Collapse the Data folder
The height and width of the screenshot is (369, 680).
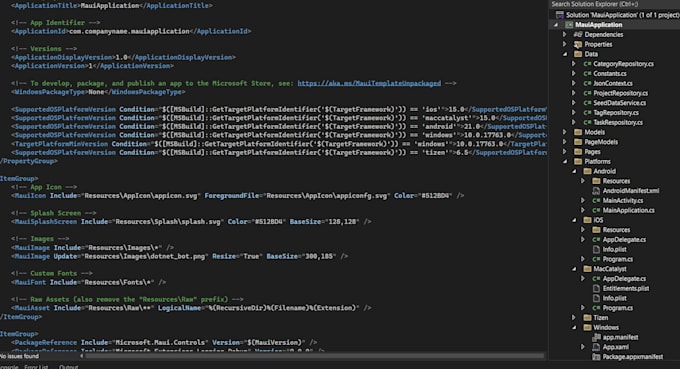[x=565, y=54]
